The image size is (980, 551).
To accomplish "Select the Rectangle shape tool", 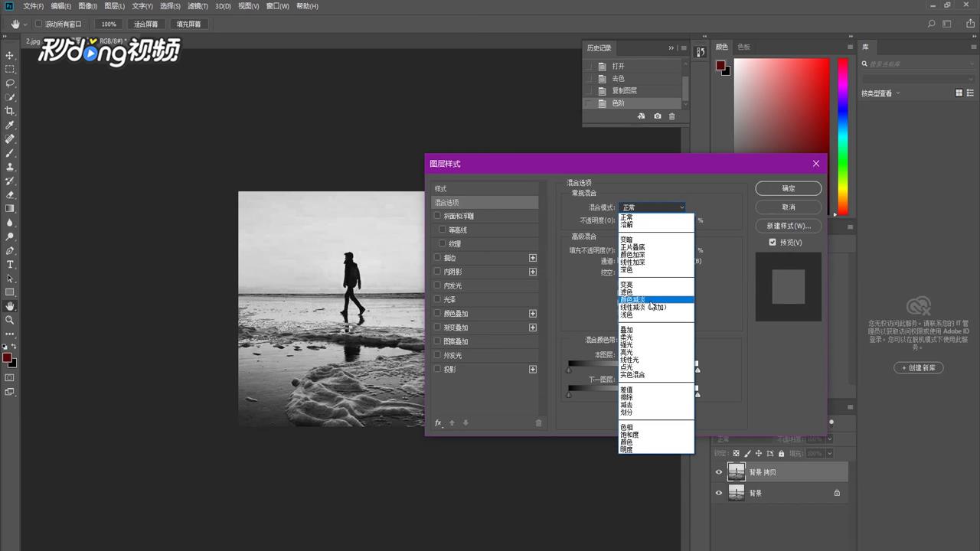I will point(10,292).
